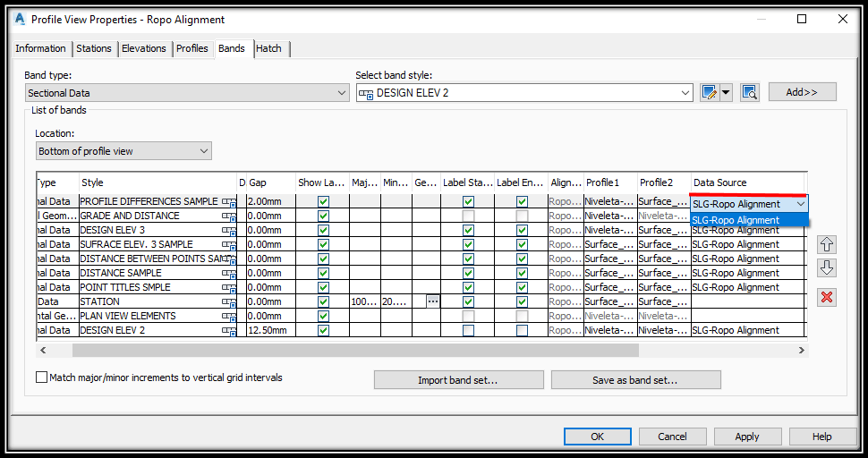Click the AutoCAD application icon in title bar
Screen dimensions: 868x458
click(x=20, y=19)
